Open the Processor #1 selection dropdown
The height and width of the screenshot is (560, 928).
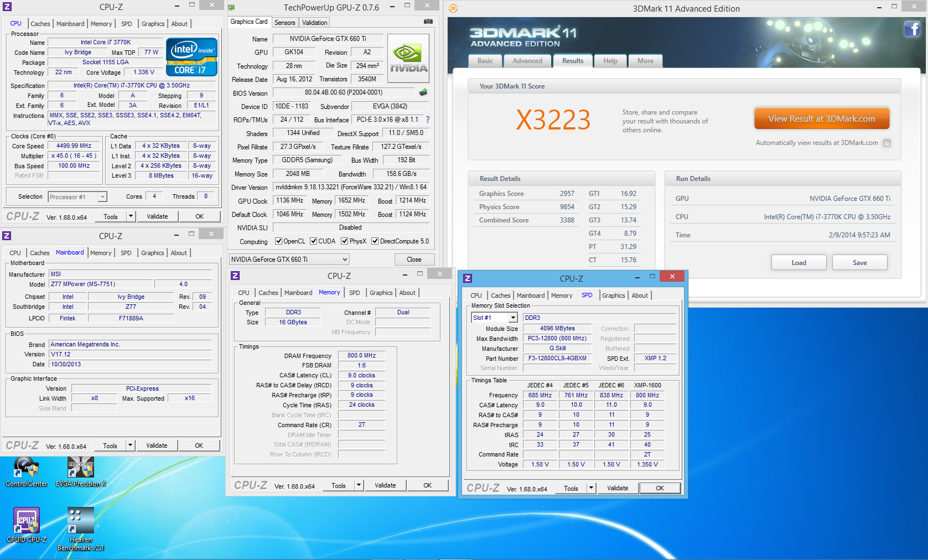(x=77, y=197)
